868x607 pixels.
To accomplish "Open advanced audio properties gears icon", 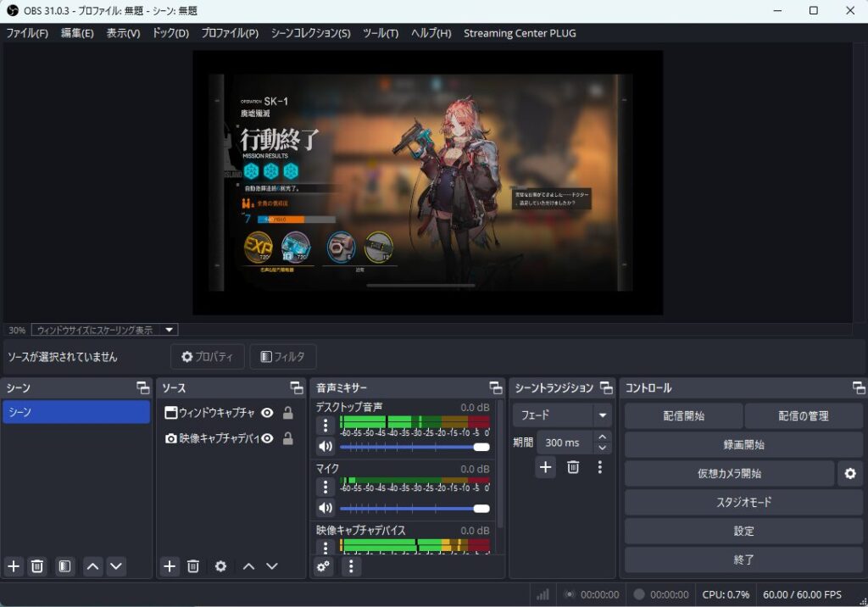I will [324, 566].
